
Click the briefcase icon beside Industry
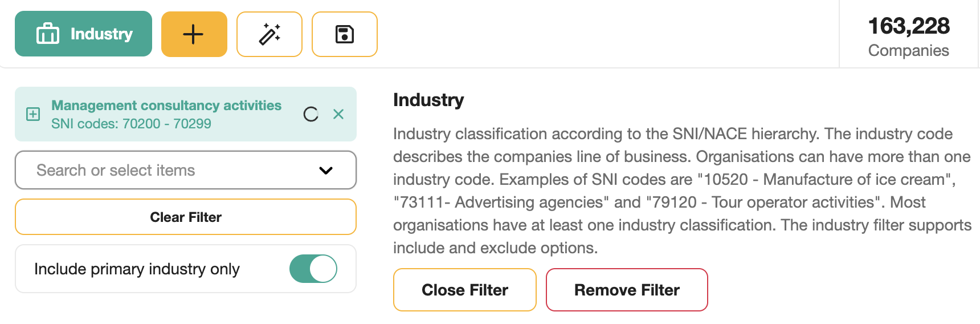pyautogui.click(x=48, y=34)
